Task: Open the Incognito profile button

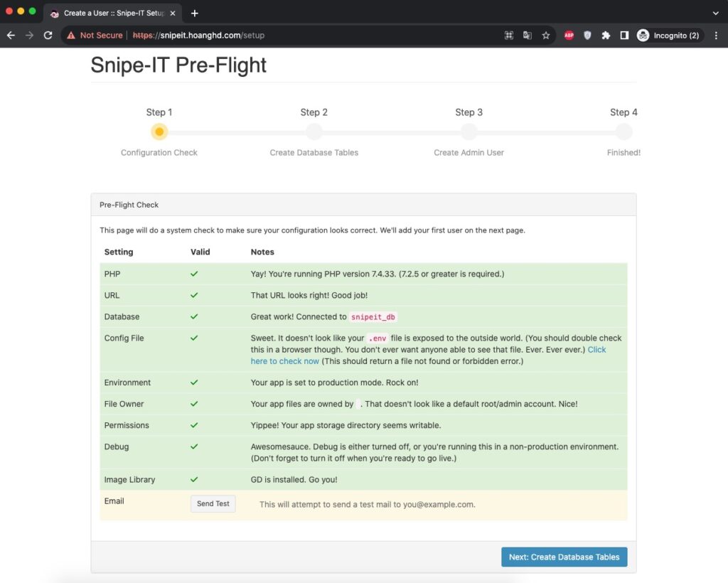Action: tap(668, 36)
